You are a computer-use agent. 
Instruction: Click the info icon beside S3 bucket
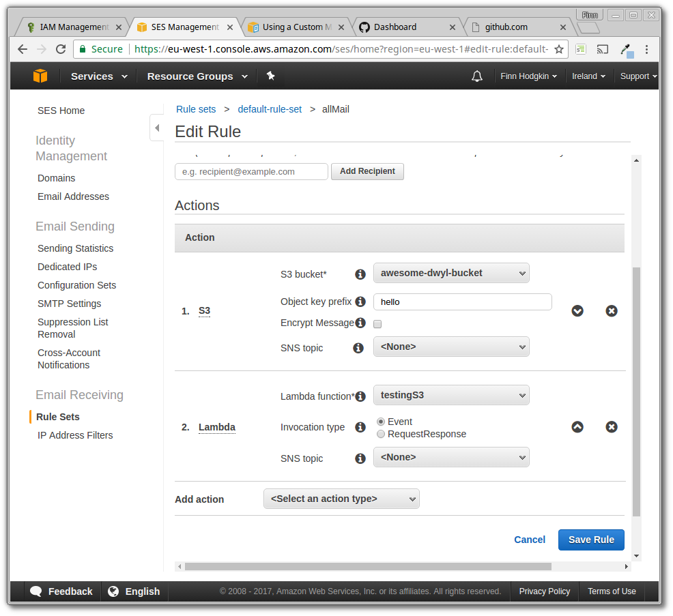[x=360, y=274]
